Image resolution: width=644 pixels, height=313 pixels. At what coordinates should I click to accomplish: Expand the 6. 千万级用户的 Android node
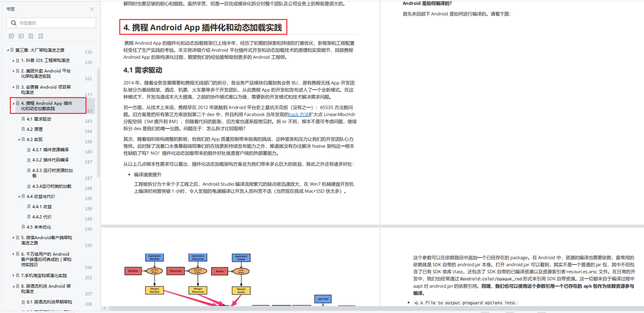[13, 254]
